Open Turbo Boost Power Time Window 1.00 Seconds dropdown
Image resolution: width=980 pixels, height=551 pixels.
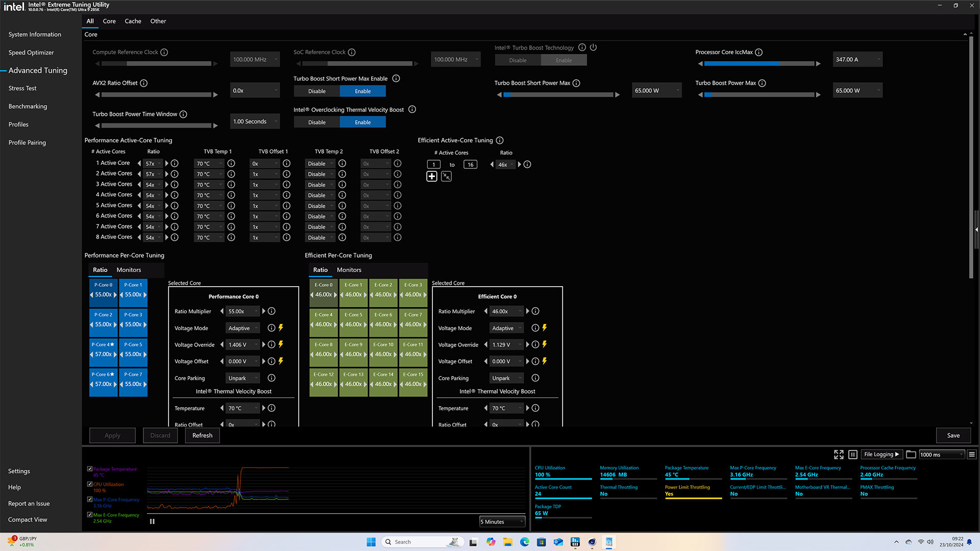(255, 121)
